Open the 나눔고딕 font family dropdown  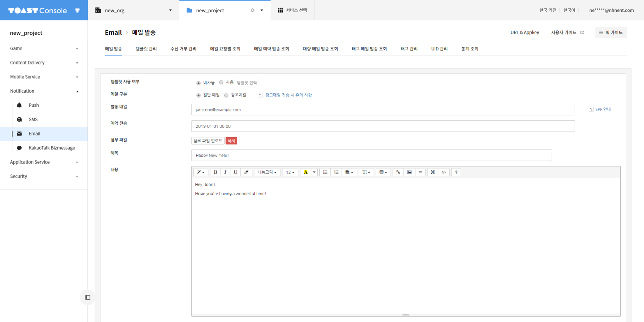(x=267, y=172)
